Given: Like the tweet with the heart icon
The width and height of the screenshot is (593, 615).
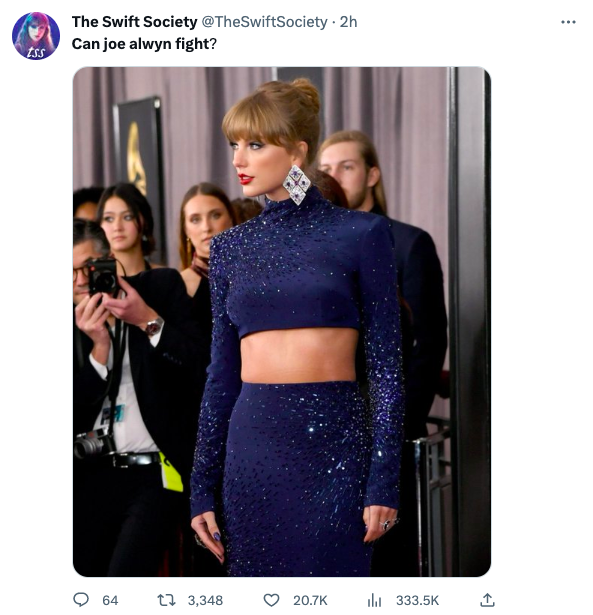Looking at the screenshot, I should pyautogui.click(x=271, y=600).
